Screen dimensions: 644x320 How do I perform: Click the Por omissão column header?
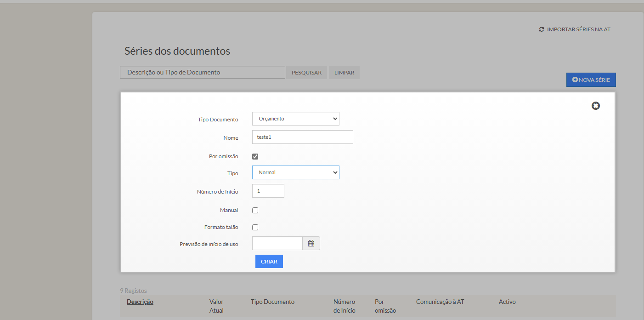coord(385,306)
